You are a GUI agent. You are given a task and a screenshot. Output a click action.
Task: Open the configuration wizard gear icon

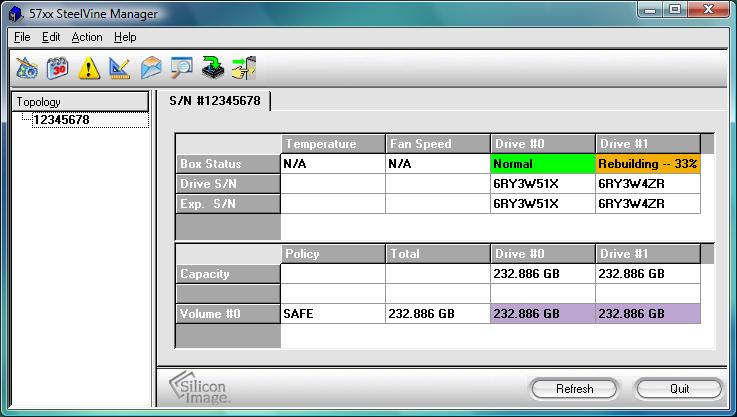tap(27, 68)
